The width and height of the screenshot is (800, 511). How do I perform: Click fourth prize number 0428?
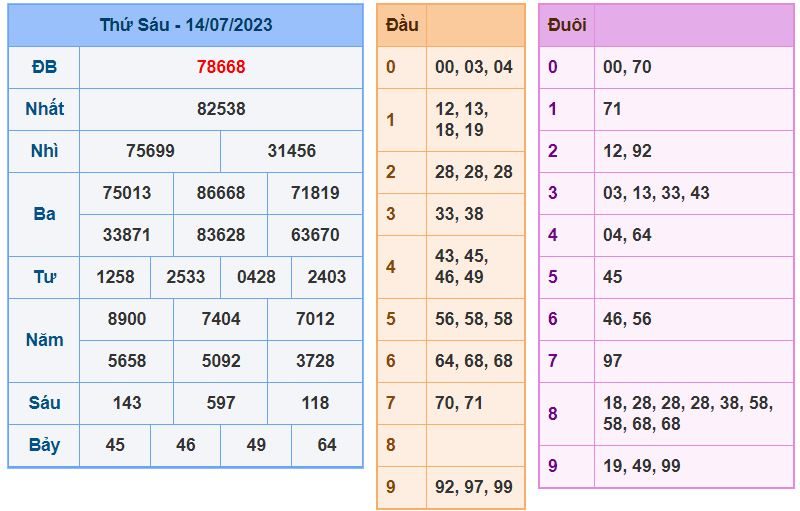256,277
